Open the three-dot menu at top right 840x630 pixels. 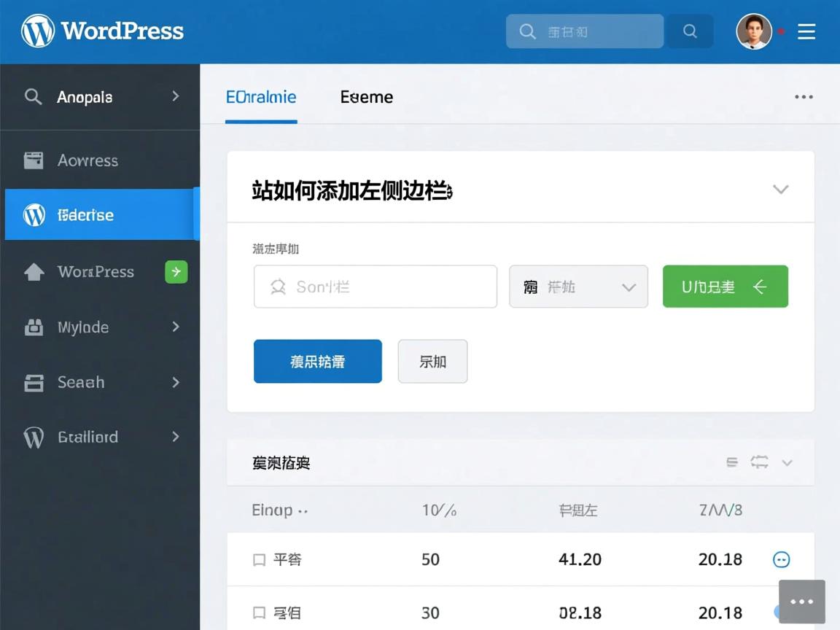(804, 96)
